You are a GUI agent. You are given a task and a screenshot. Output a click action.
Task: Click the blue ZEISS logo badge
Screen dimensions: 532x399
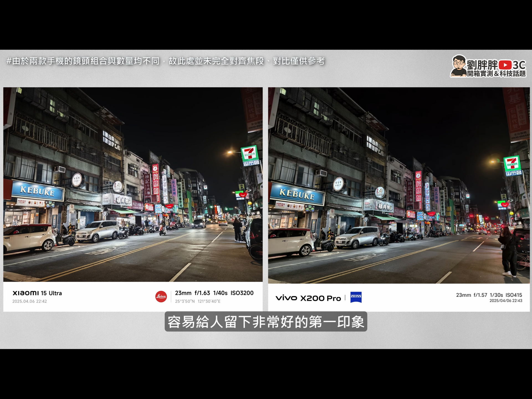[x=356, y=297]
